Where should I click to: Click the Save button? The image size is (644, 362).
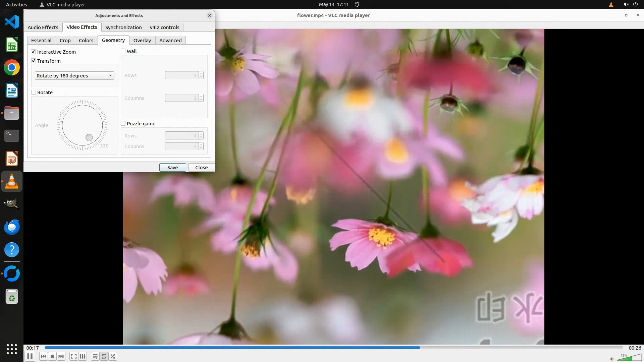coord(172,168)
